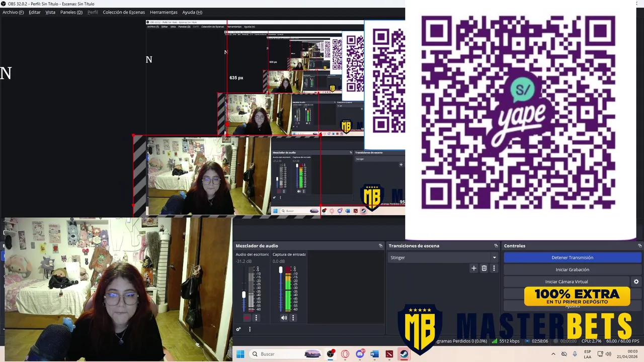Float the Mezclador de audio panel
This screenshot has height=362, width=644.
point(380,246)
